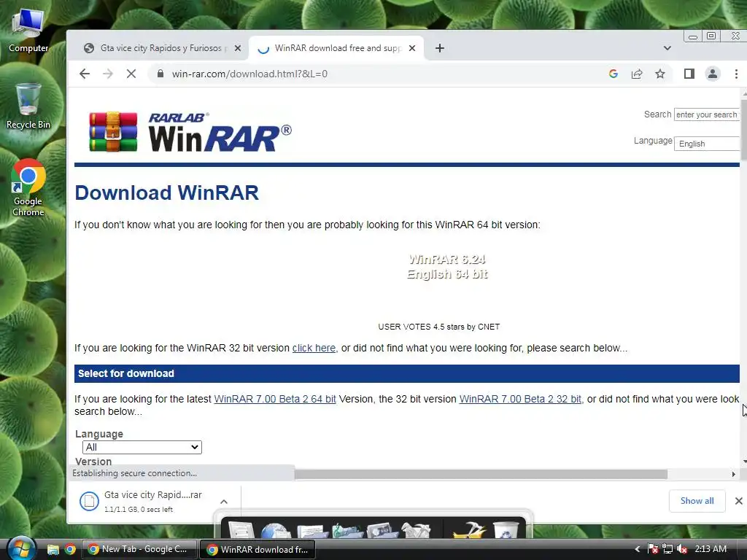The image size is (747, 560).
Task: Click the muted volume tray icon
Action: pos(682,549)
